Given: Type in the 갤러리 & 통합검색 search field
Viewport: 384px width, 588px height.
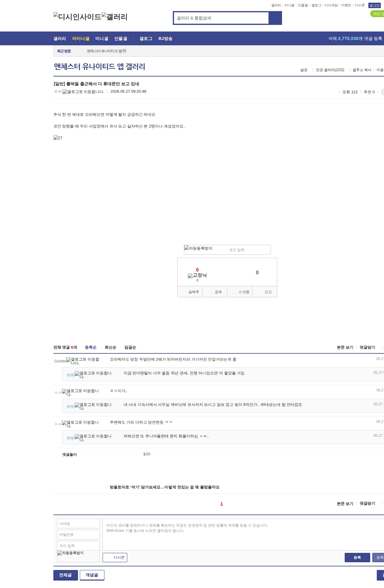Looking at the screenshot, I should (x=221, y=18).
